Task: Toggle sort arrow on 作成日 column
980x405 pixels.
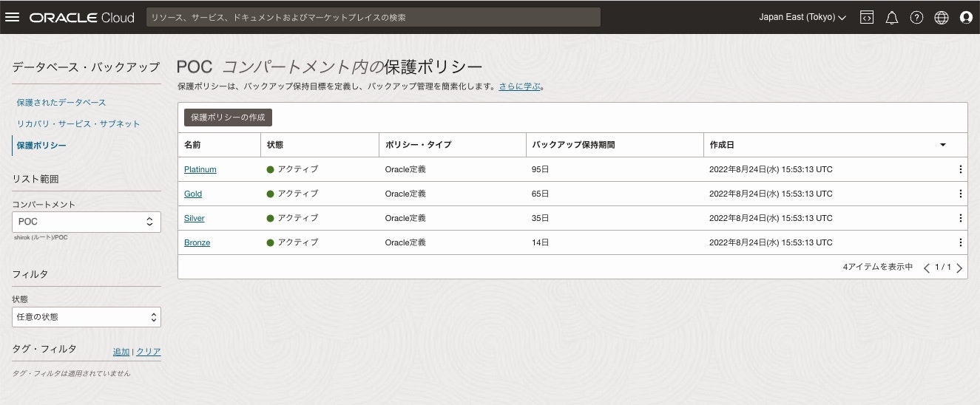Action: [943, 145]
